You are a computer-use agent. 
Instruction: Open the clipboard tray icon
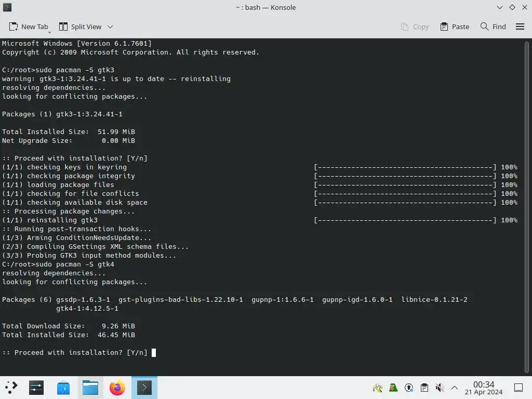[424, 388]
